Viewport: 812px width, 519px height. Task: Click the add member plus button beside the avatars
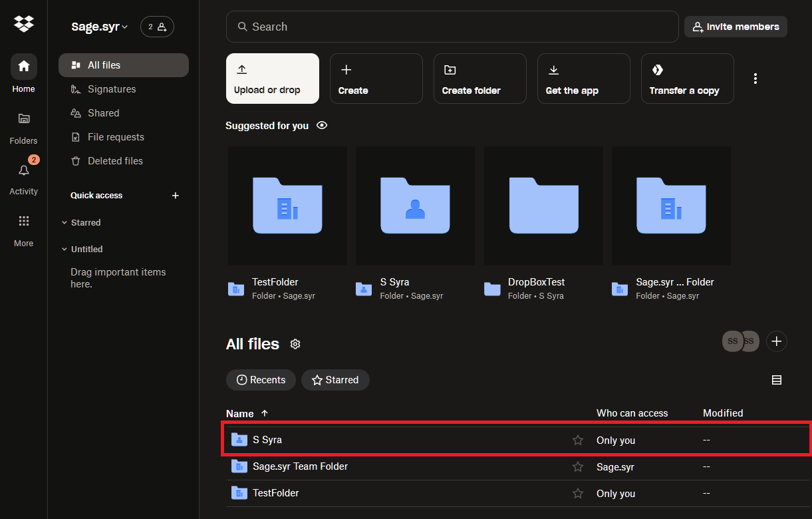777,341
